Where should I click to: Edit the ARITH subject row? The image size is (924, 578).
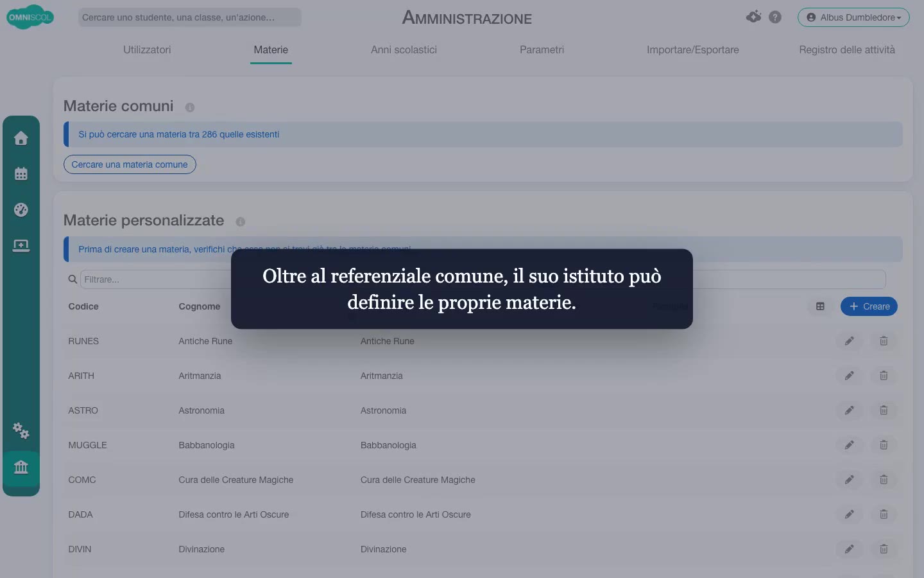point(850,376)
